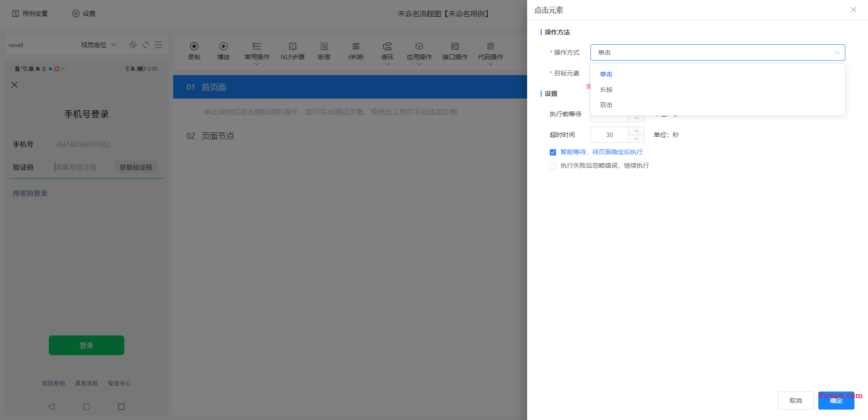
Task: Click the 超时时间 value field
Action: click(x=609, y=135)
